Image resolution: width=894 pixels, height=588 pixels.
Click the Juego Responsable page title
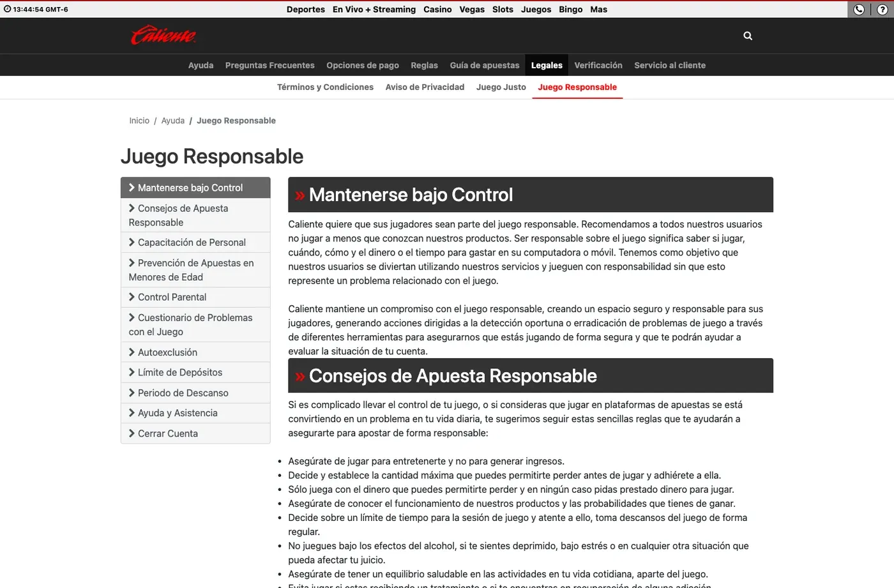click(x=212, y=156)
